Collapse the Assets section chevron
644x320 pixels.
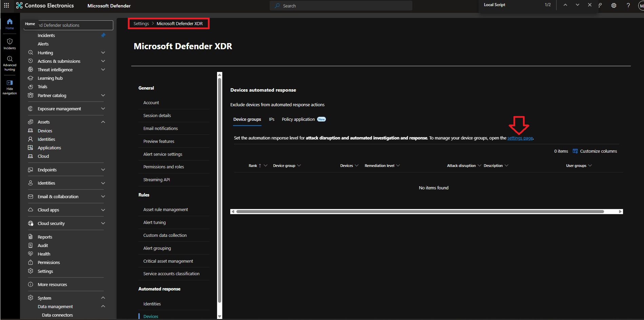pyautogui.click(x=103, y=122)
